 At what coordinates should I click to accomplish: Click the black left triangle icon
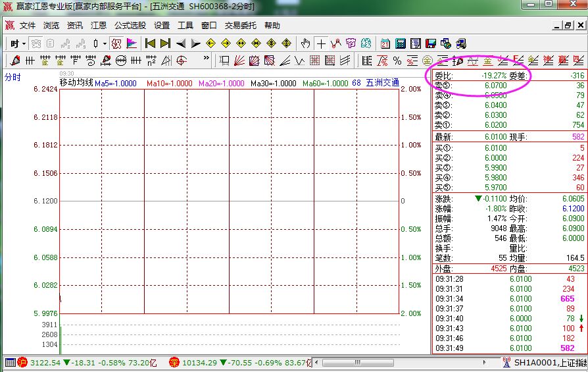tap(181, 43)
